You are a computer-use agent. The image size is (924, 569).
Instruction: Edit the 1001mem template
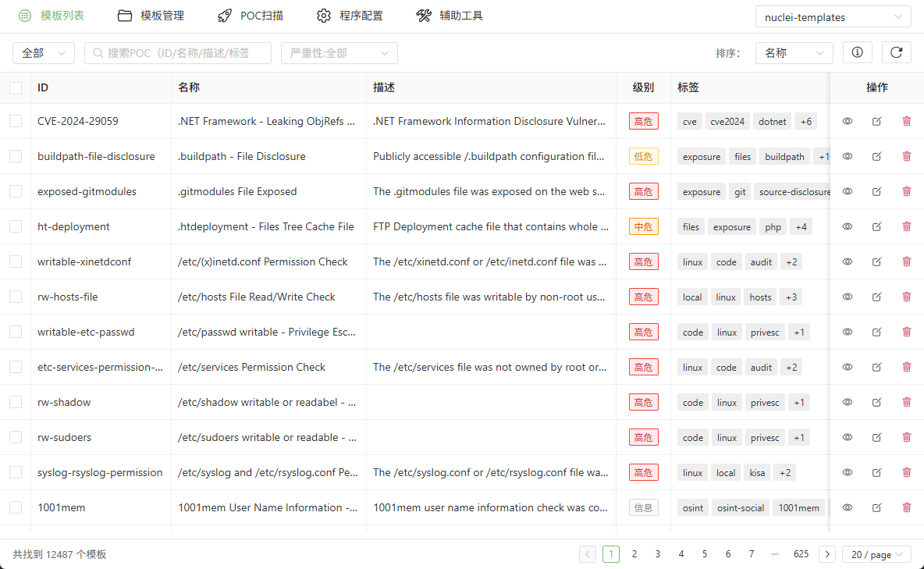click(x=876, y=507)
